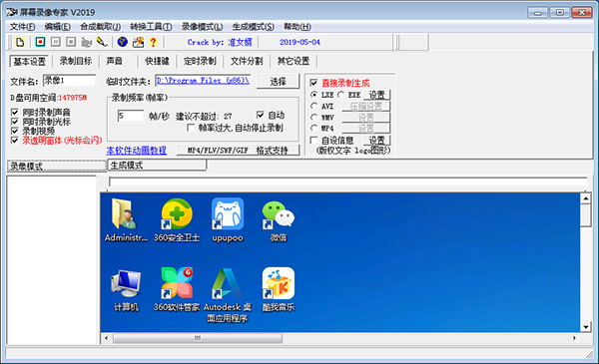Viewport: 599px width, 364px height.
Task: Select the LXE format radio button
Action: click(x=314, y=95)
